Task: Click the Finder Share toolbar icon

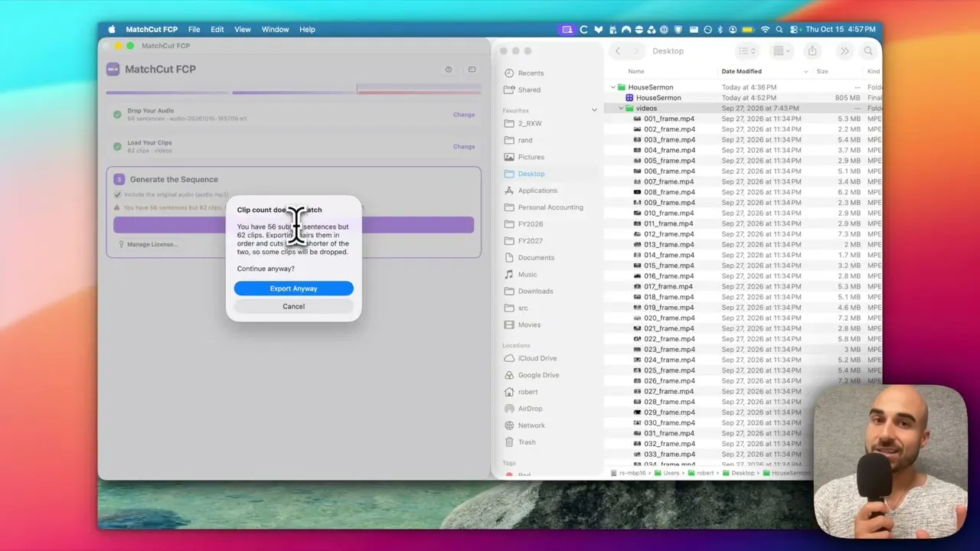Action: pyautogui.click(x=812, y=51)
